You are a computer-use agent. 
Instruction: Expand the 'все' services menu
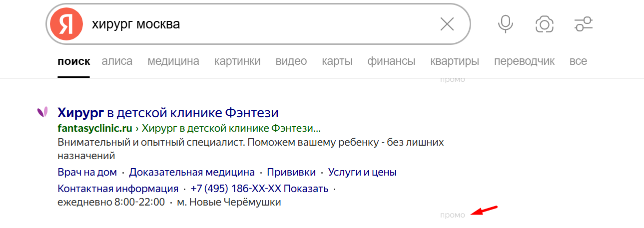(578, 61)
